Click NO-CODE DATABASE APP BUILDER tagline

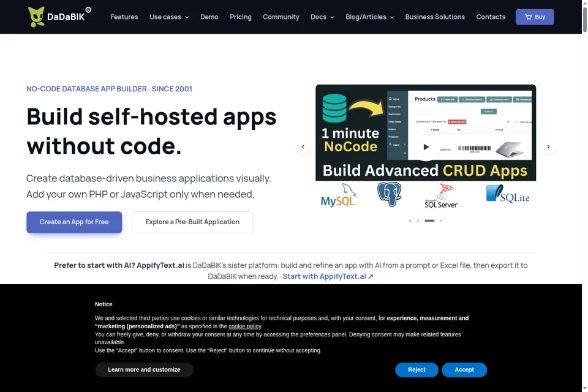coord(109,89)
